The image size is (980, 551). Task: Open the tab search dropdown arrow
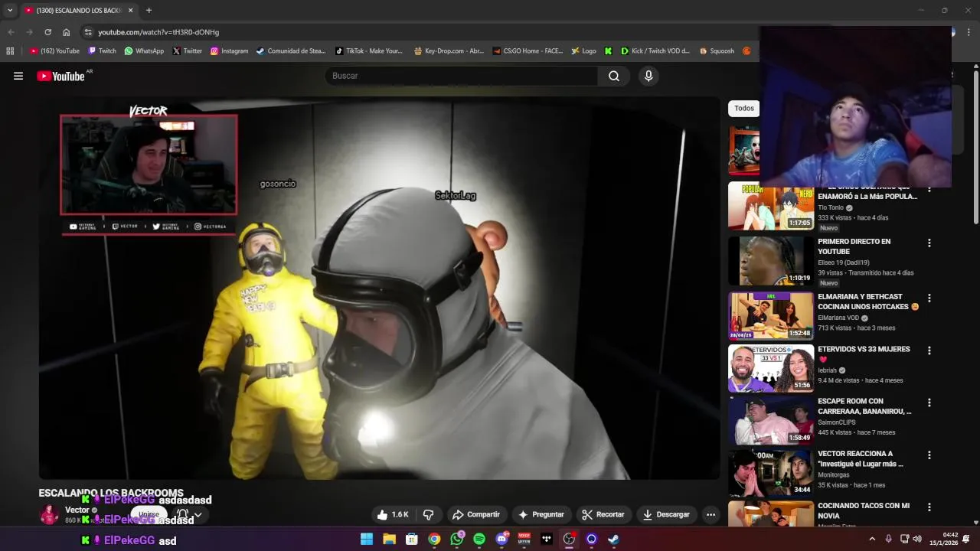[x=10, y=11]
